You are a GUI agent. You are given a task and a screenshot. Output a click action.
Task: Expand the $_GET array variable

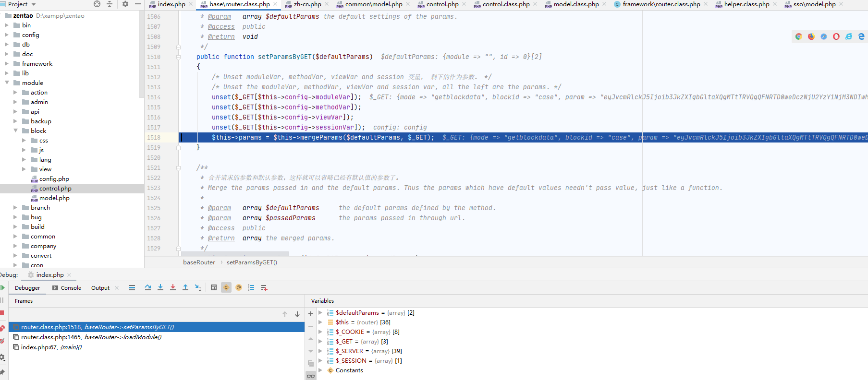coord(320,341)
